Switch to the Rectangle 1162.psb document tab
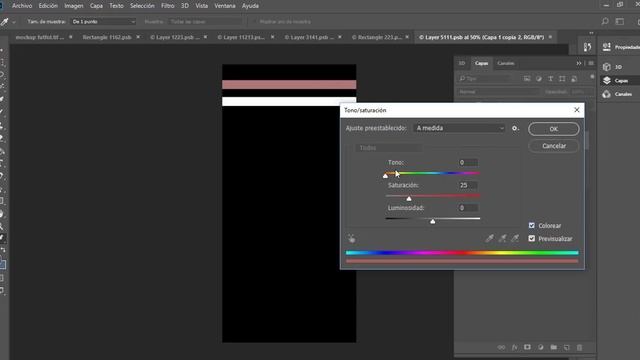640x360 pixels. [107, 37]
